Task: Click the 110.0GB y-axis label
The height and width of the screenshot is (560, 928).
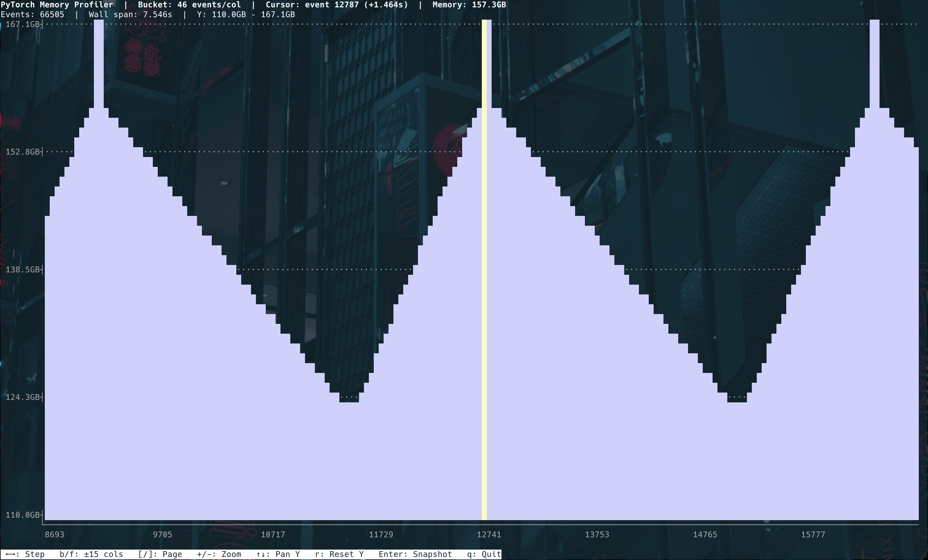Action: click(x=23, y=515)
